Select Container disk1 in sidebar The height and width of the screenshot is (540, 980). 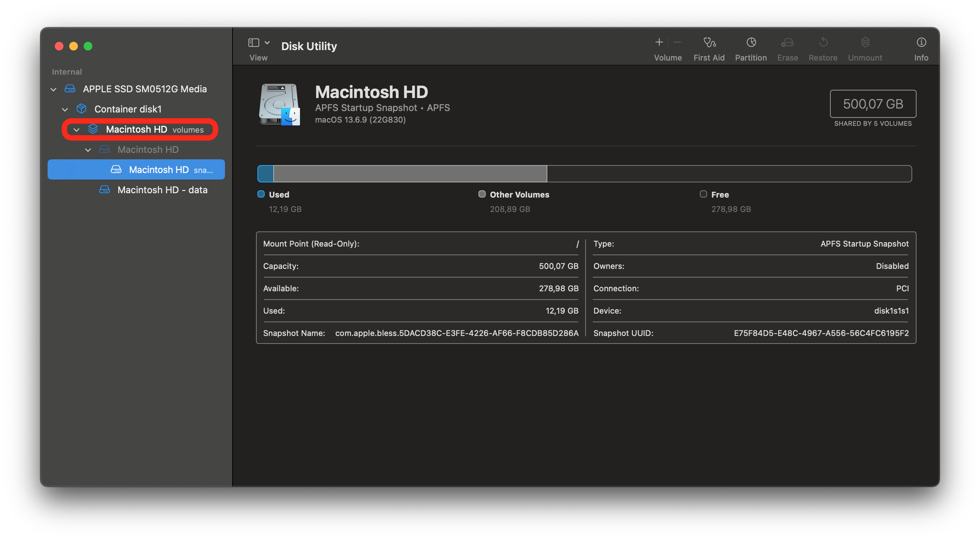(128, 109)
